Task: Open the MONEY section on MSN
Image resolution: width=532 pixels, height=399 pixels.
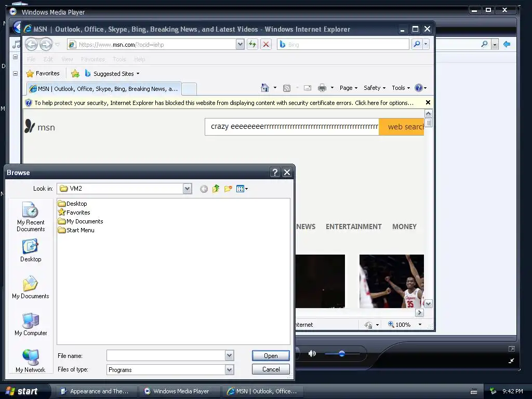Action: pos(404,227)
